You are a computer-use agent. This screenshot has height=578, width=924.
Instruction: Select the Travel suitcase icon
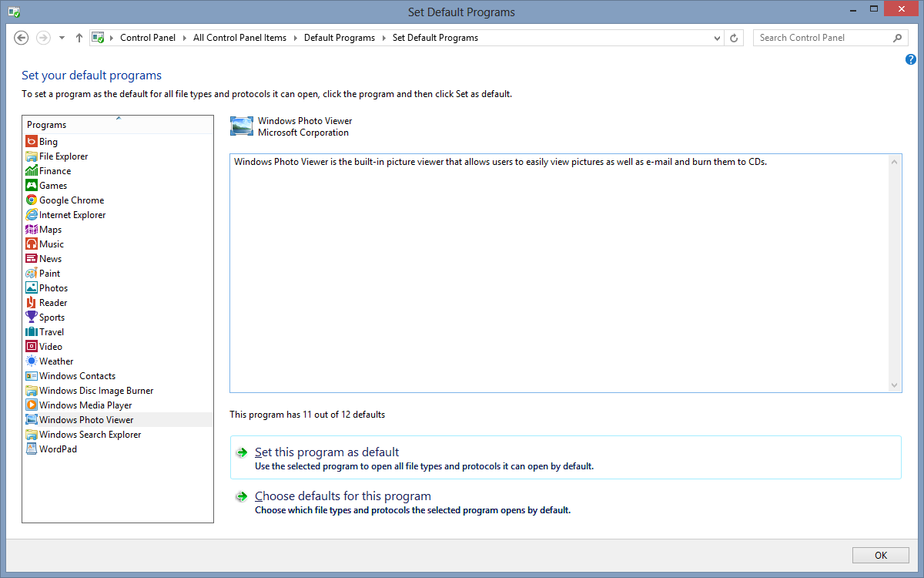point(32,332)
